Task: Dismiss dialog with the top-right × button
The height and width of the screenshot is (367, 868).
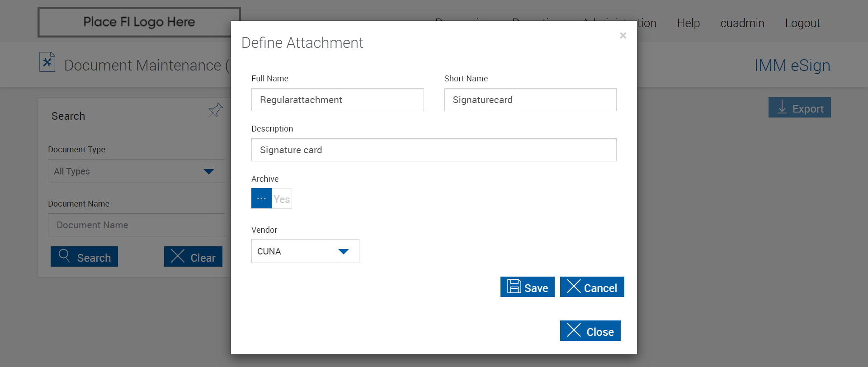Action: pos(623,35)
